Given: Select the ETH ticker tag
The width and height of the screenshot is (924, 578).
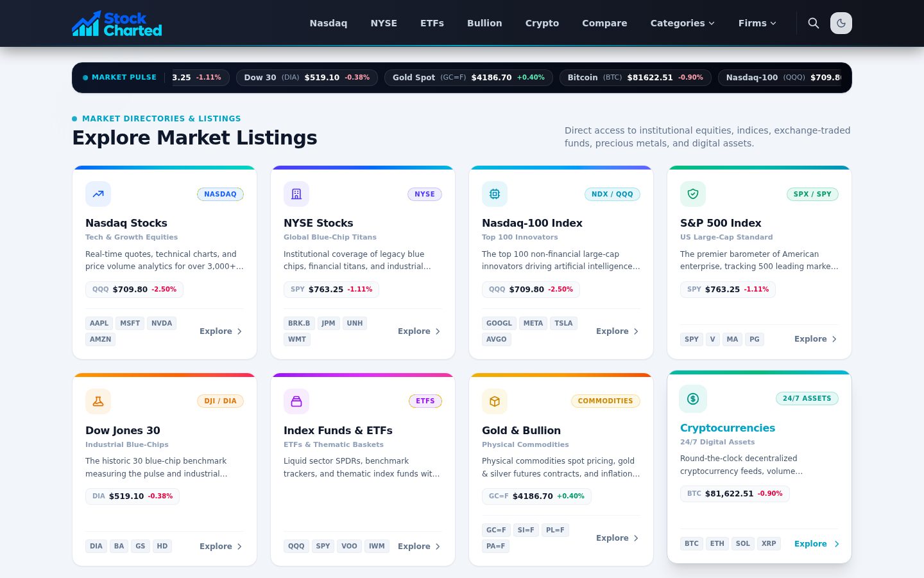Looking at the screenshot, I should click(x=717, y=544).
